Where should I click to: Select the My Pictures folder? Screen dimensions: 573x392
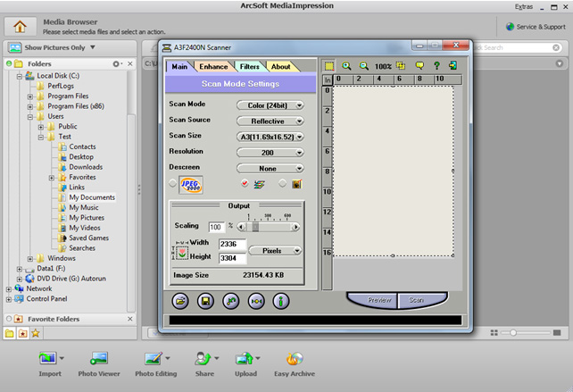pos(87,218)
